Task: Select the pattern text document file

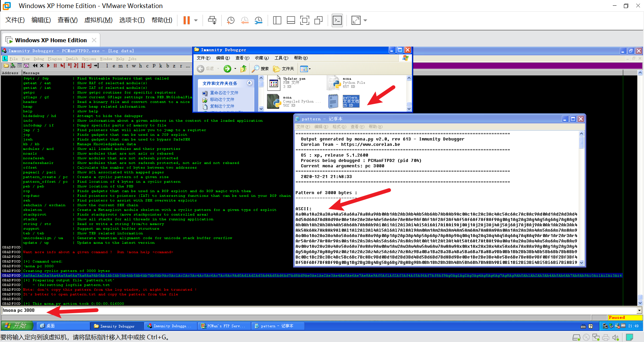Action: point(343,101)
